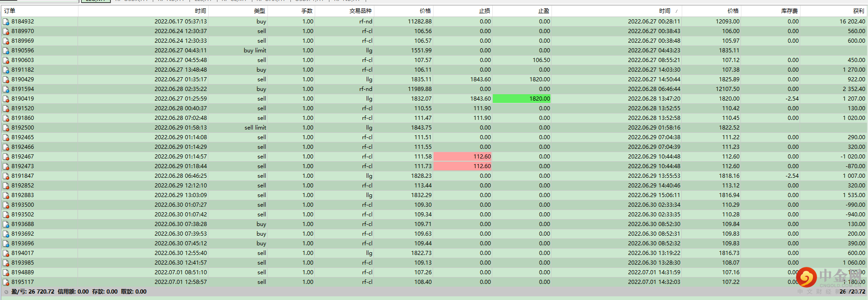This screenshot has width=868, height=300.
Task: Click the order icon beside 8189970
Action: [6, 31]
